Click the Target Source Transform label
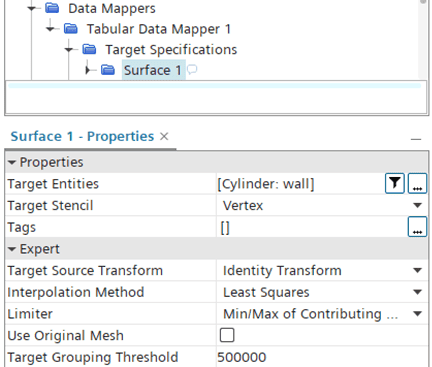 [85, 270]
